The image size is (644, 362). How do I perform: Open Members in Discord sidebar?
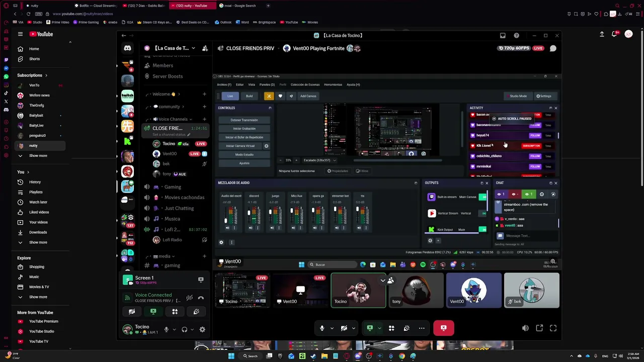[x=163, y=65]
